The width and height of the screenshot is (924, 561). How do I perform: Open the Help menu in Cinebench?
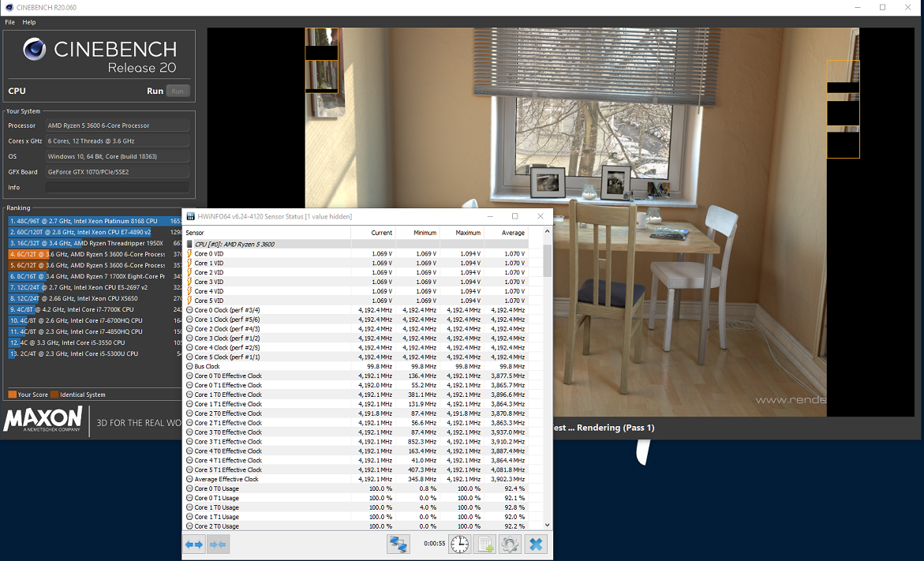[x=29, y=22]
